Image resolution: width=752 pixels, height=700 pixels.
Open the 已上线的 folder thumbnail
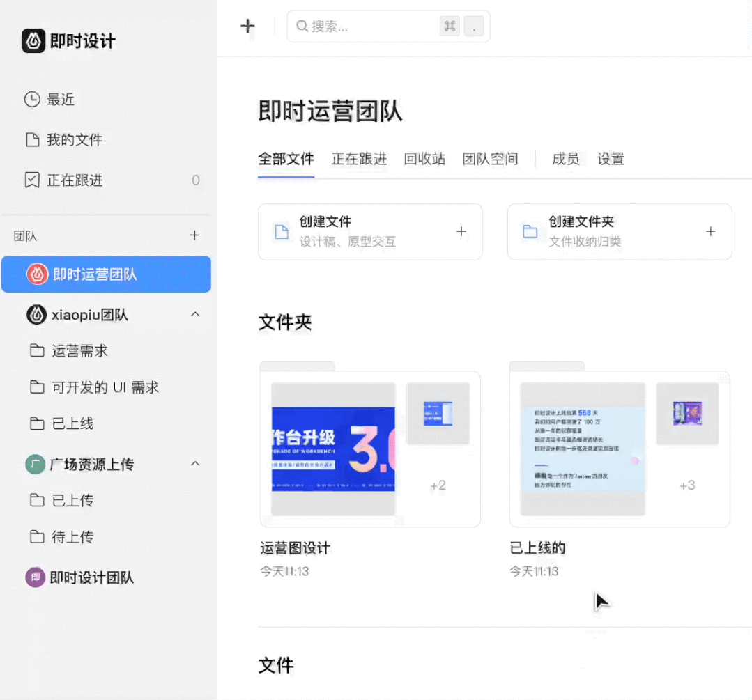pyautogui.click(x=620, y=444)
